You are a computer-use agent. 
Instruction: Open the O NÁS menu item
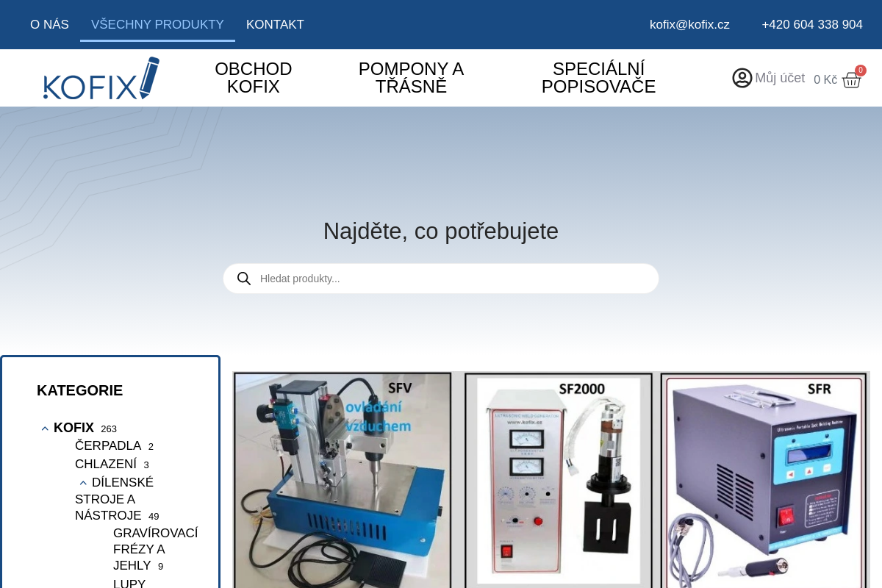point(49,24)
